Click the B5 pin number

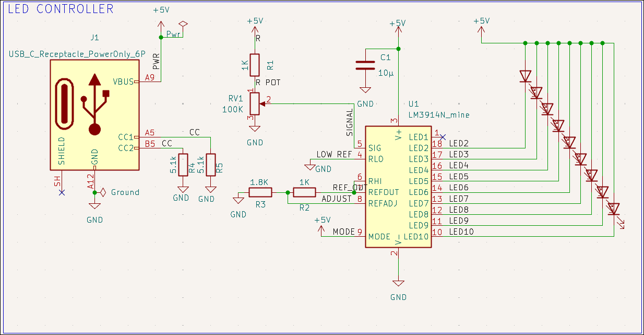(x=150, y=143)
